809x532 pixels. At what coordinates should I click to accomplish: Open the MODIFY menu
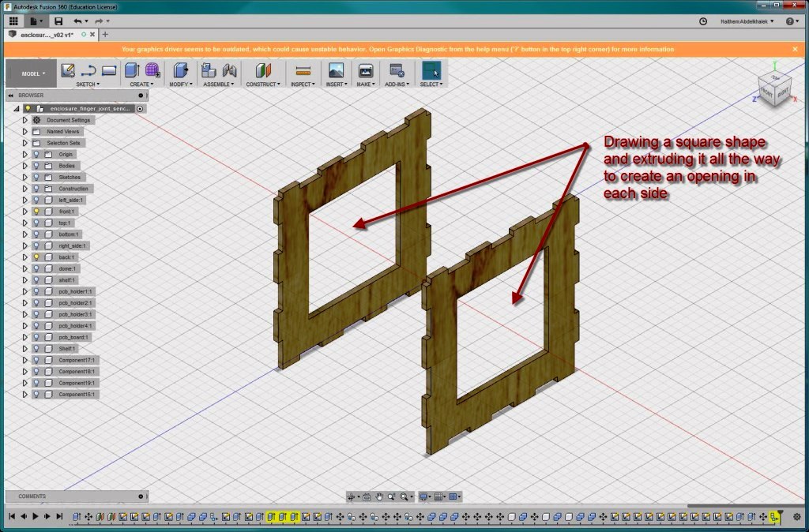coord(181,84)
